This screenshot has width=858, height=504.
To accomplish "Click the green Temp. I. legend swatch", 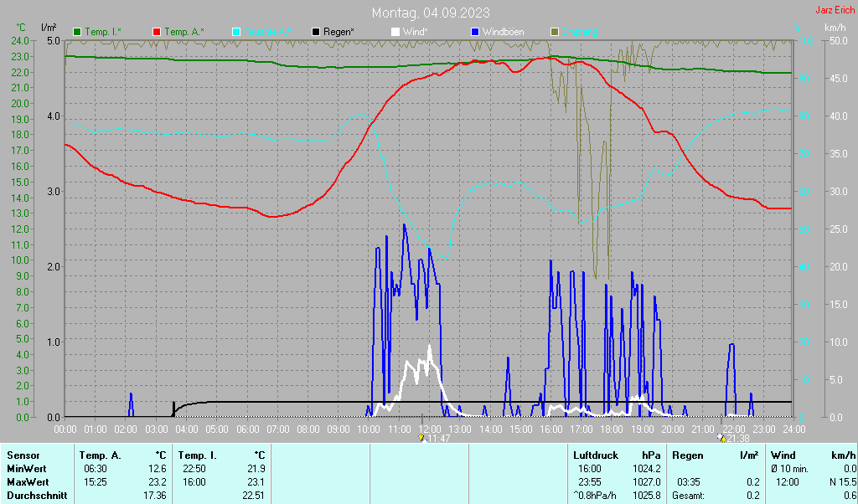I will coord(77,33).
